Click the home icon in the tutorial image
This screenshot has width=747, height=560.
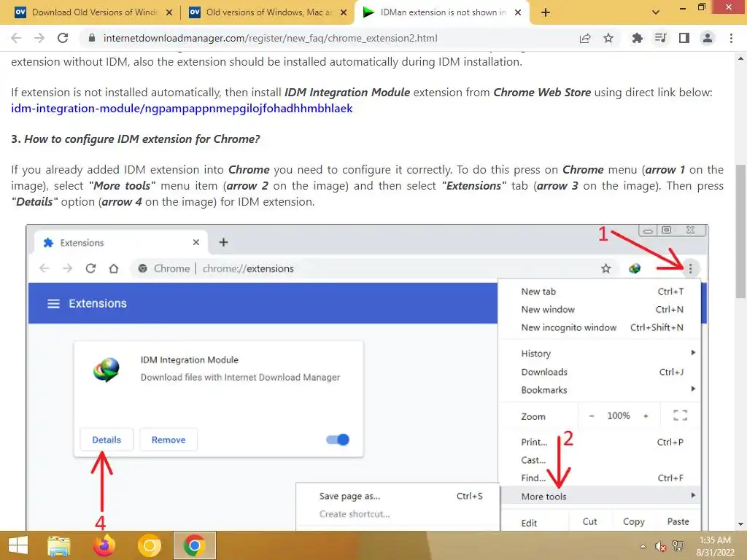click(x=113, y=268)
